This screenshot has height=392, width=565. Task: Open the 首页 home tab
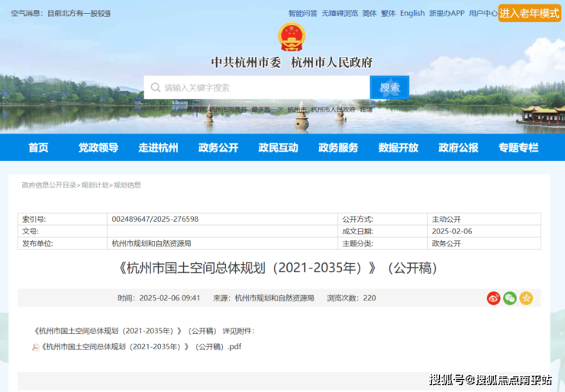(x=38, y=148)
